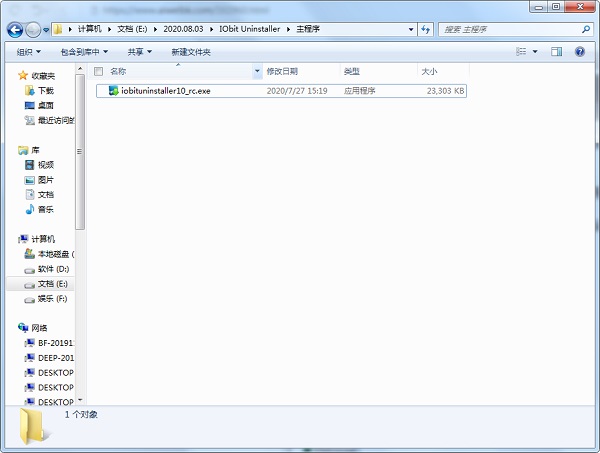This screenshot has width=600, height=453.
Task: Select the iobituninstaller10_rc.exe file name
Action: pos(166,91)
